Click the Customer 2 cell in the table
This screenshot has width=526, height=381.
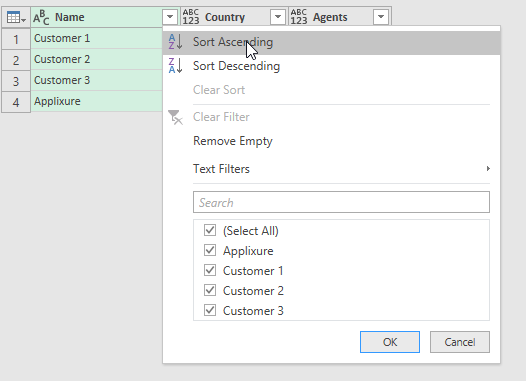coord(97,59)
